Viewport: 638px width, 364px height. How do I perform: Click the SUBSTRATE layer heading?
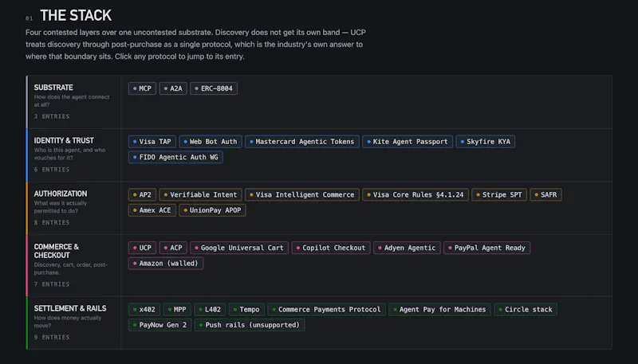click(x=53, y=88)
